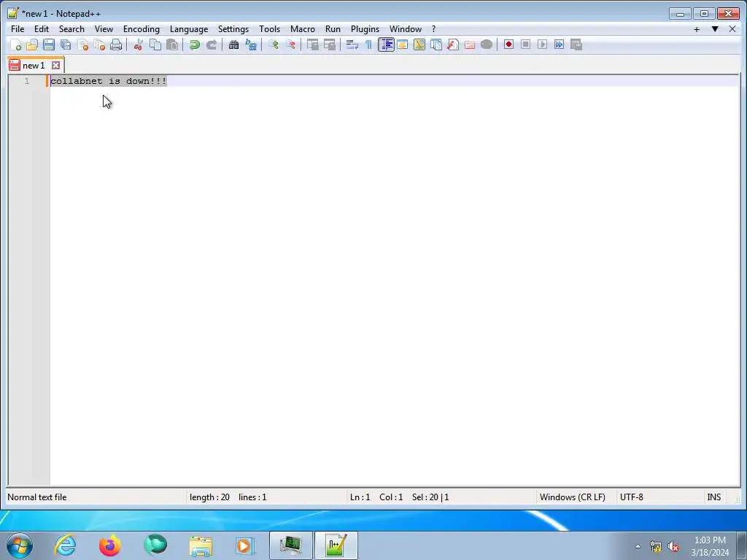Screen dimensions: 747x560
Task: Save the current recorded macro icon
Action: click(576, 44)
